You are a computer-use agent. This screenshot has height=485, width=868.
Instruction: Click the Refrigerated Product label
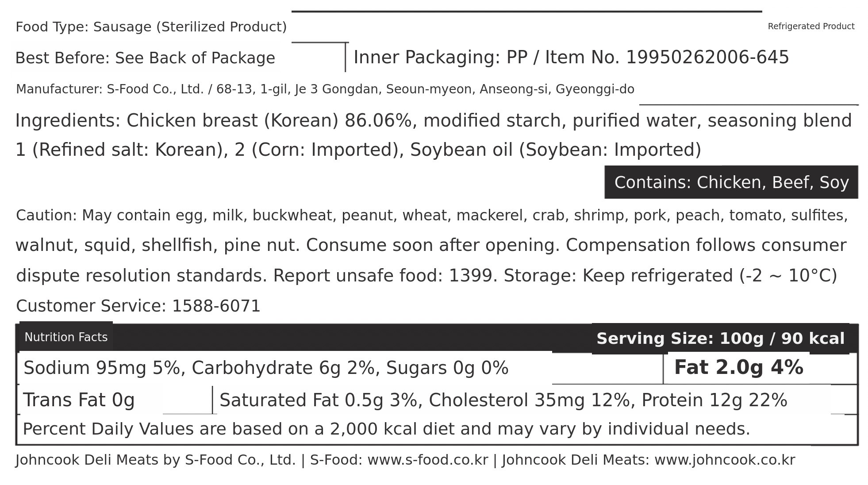tap(811, 27)
